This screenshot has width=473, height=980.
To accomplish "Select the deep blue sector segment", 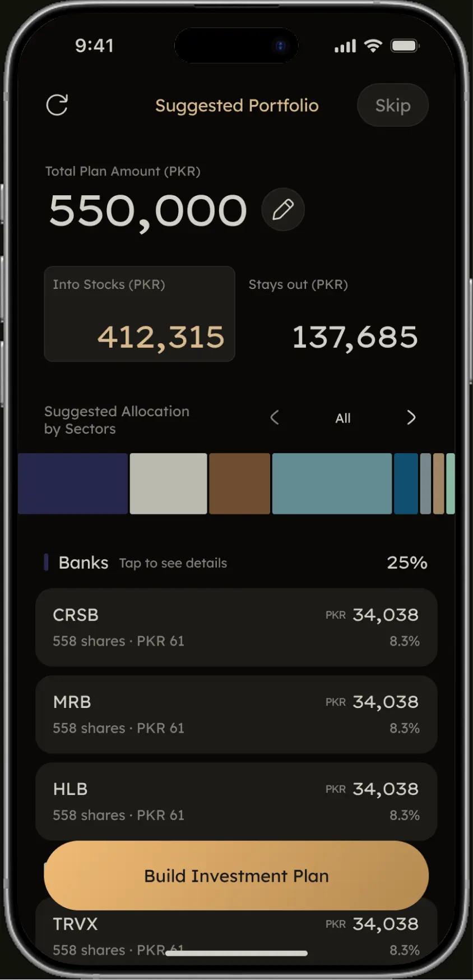I will [406, 484].
